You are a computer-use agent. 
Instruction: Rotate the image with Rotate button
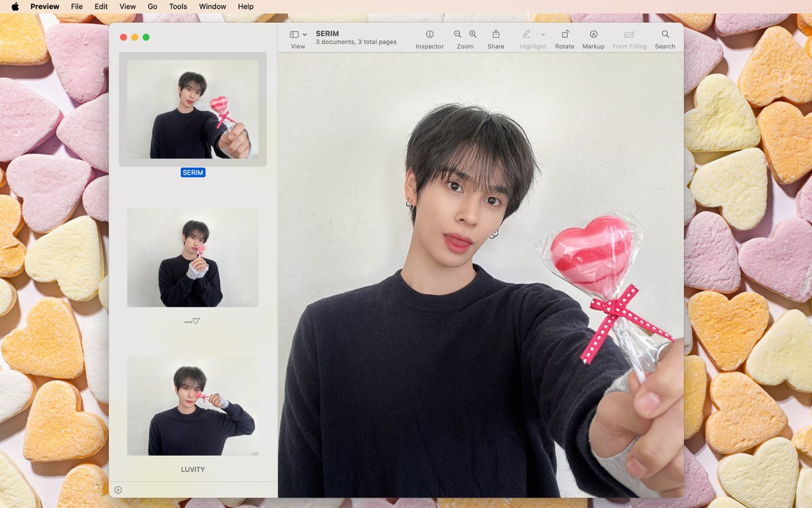565,34
